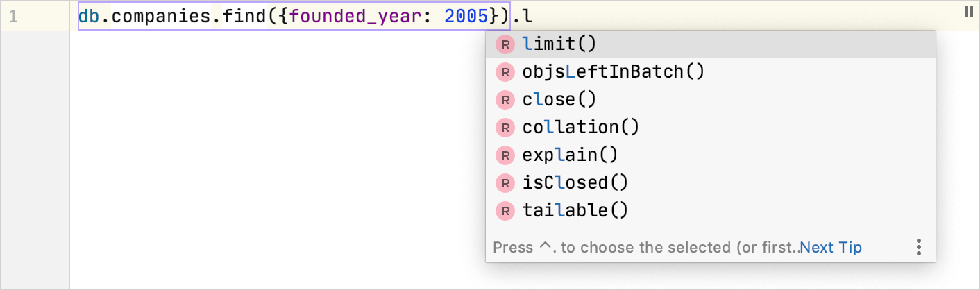This screenshot has height=290, width=980.
Task: Open the three-dot options menu in completion popup
Action: 918,247
